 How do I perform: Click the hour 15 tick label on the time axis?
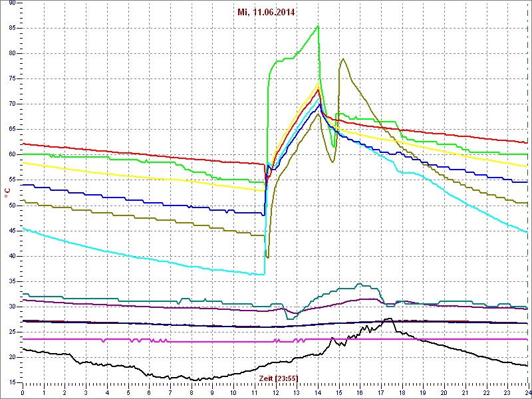[x=339, y=393]
